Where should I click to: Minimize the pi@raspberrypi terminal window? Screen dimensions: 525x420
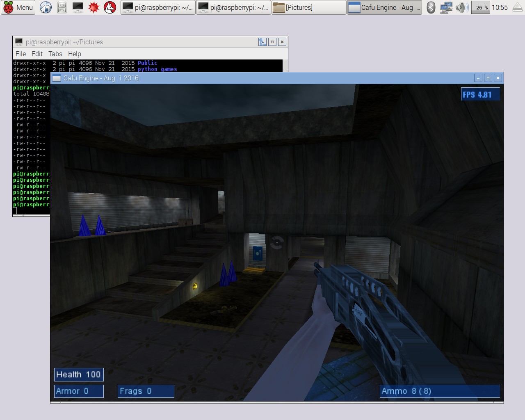[262, 42]
